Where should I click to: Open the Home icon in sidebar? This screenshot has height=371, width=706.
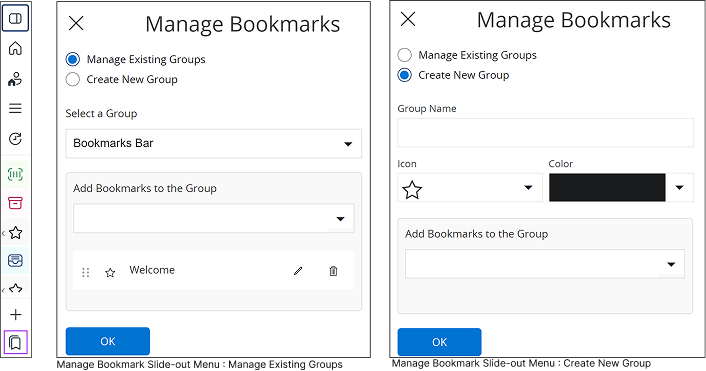pyautogui.click(x=15, y=48)
